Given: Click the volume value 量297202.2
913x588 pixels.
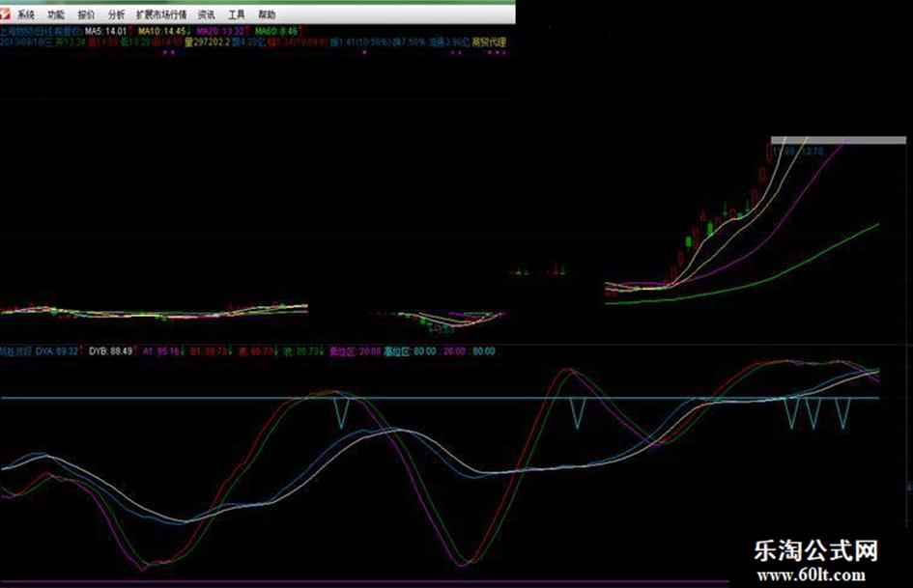Looking at the screenshot, I should click(207, 42).
